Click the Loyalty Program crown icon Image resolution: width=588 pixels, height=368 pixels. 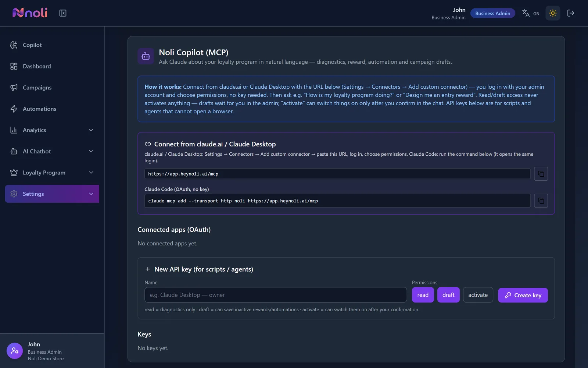pos(14,173)
